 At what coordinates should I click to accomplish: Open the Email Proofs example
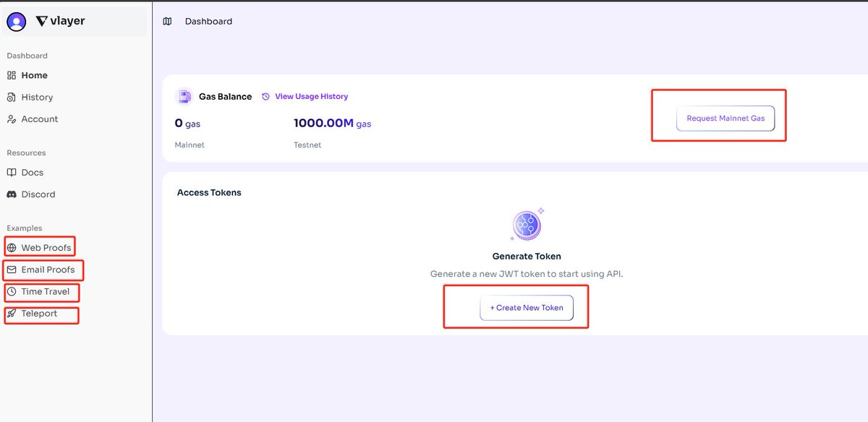48,270
